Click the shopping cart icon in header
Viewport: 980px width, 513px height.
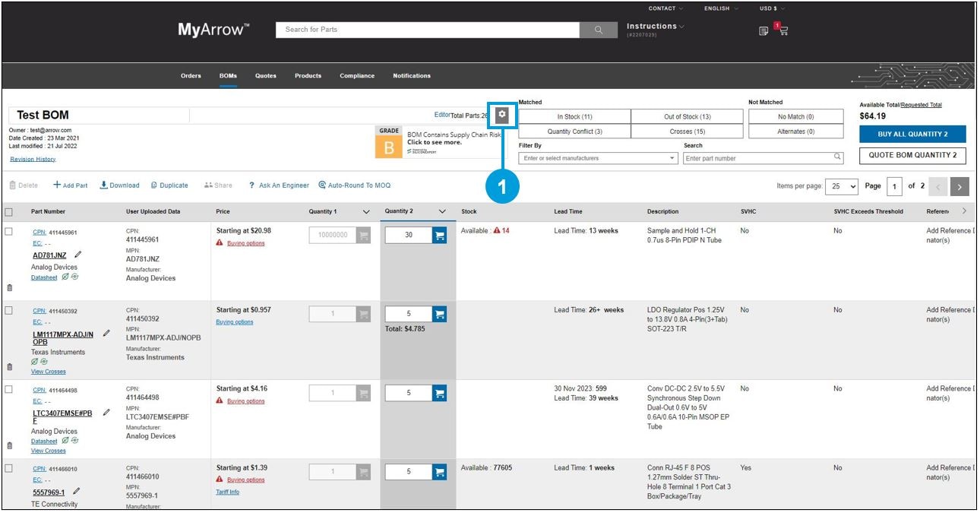pyautogui.click(x=782, y=30)
